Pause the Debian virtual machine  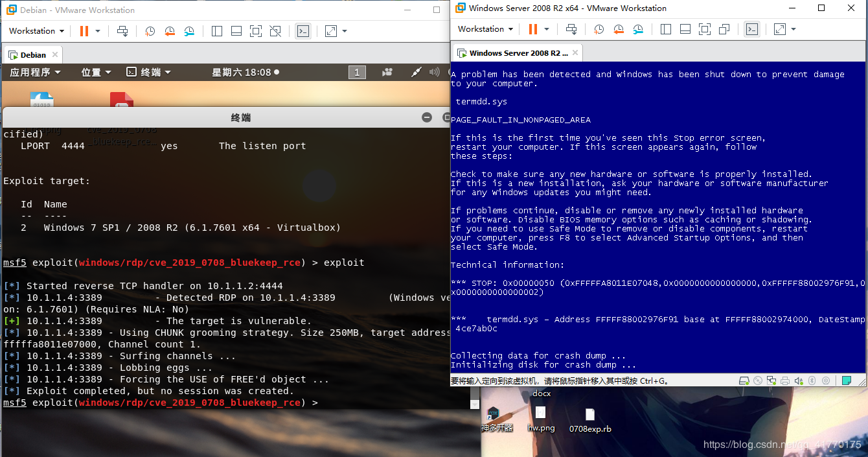click(84, 30)
